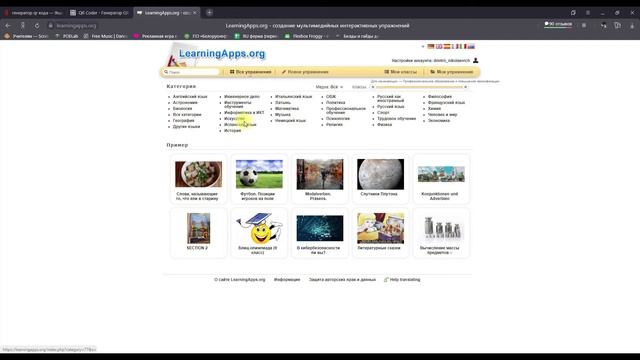The height and width of the screenshot is (360, 640).
Task: Open the О сайте LearningApps.org footer link
Action: coord(240,280)
